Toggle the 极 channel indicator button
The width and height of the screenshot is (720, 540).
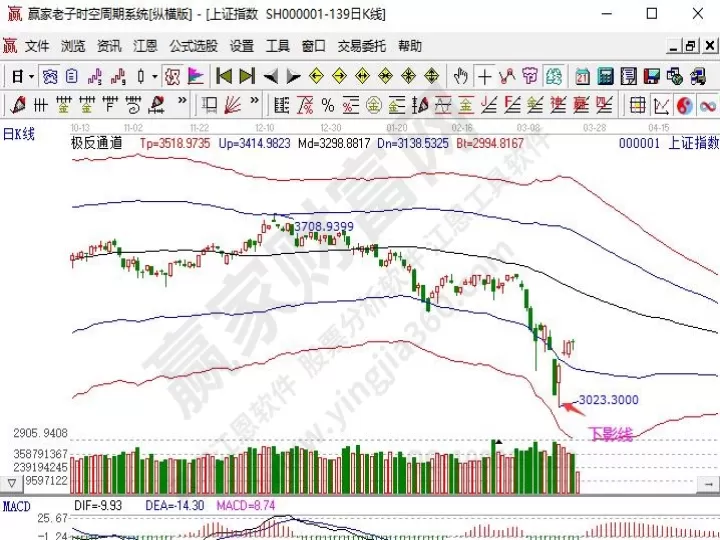pyautogui.click(x=173, y=76)
